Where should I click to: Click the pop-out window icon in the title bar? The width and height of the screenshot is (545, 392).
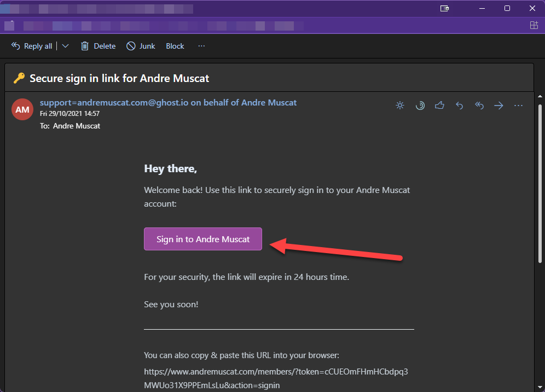pyautogui.click(x=444, y=8)
